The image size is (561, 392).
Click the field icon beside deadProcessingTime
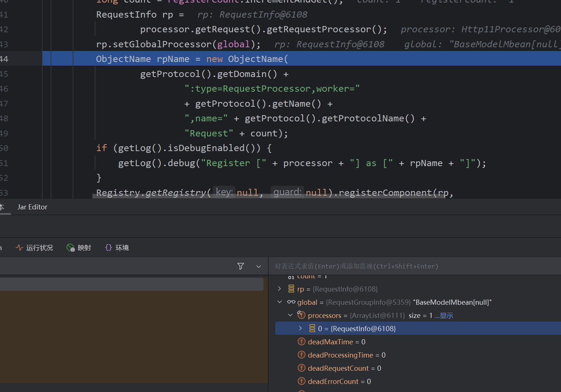click(302, 355)
